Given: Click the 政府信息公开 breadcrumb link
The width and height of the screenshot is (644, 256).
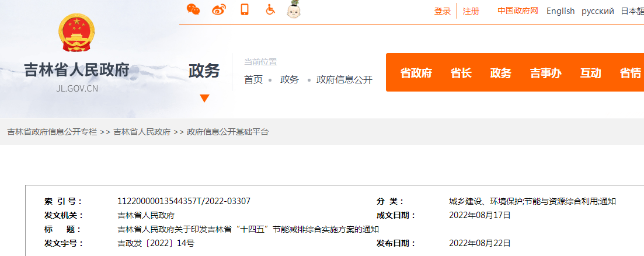Looking at the screenshot, I should pos(344,79).
